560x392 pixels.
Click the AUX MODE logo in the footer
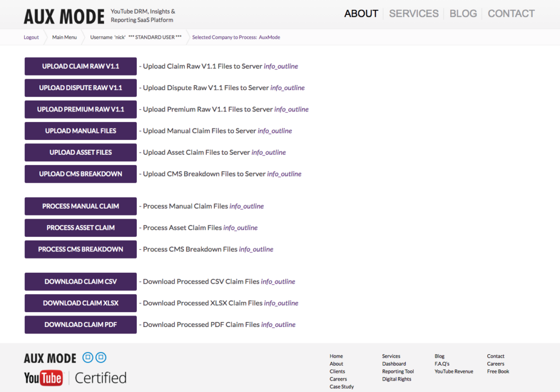coord(50,358)
